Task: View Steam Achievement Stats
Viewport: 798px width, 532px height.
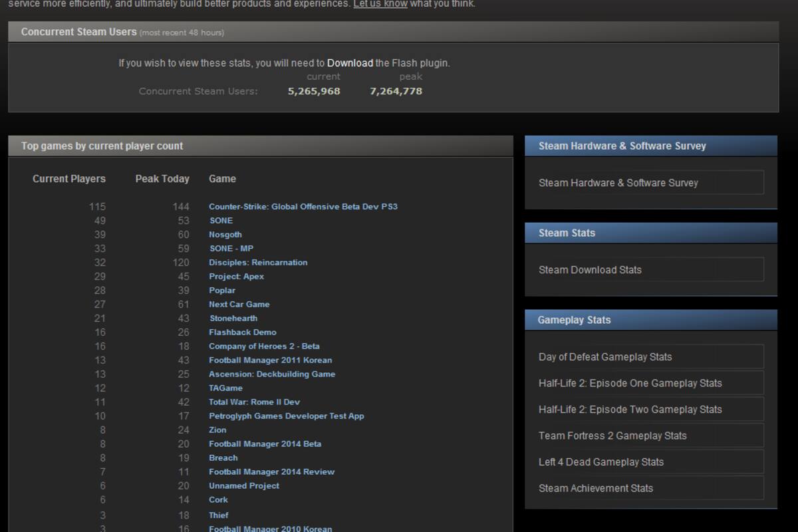Action: [x=651, y=488]
